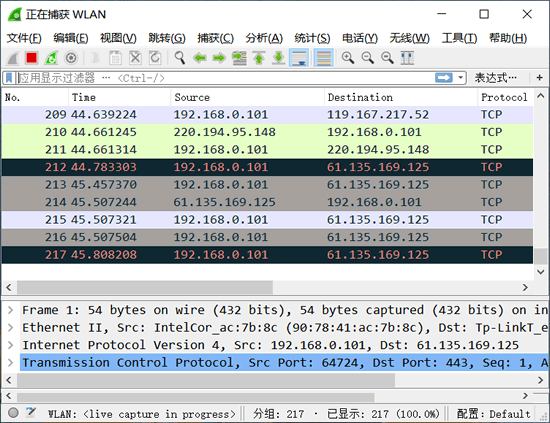This screenshot has width=550, height=423.
Task: Open the 分析(A) menu
Action: pos(264,38)
